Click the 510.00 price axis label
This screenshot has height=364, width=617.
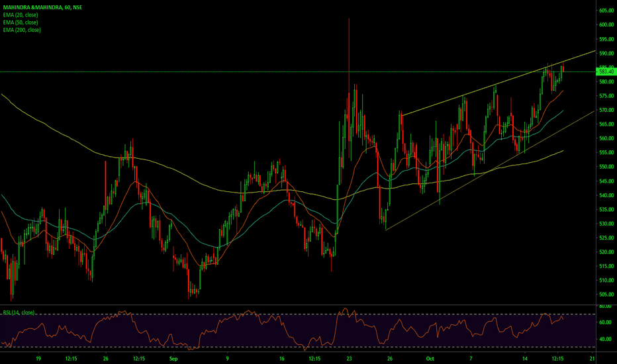[x=606, y=281]
